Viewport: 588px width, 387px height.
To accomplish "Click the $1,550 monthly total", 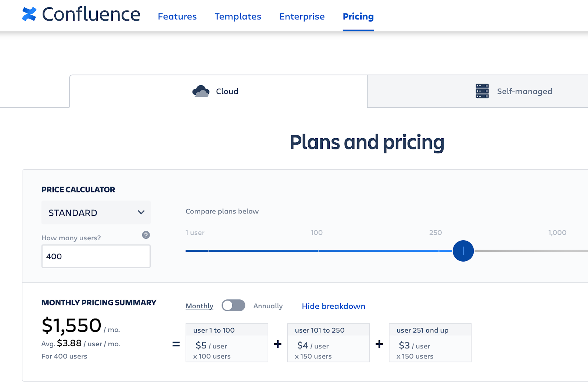I will (71, 325).
